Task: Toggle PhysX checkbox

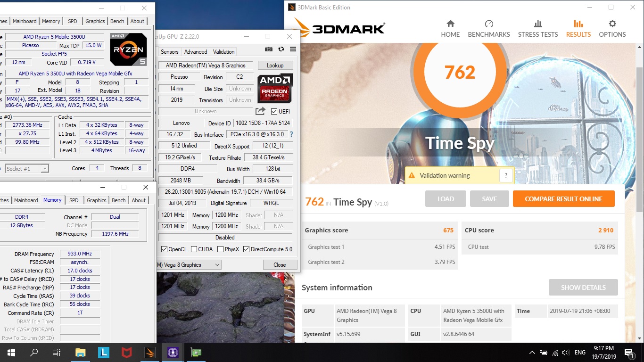Action: (x=220, y=249)
